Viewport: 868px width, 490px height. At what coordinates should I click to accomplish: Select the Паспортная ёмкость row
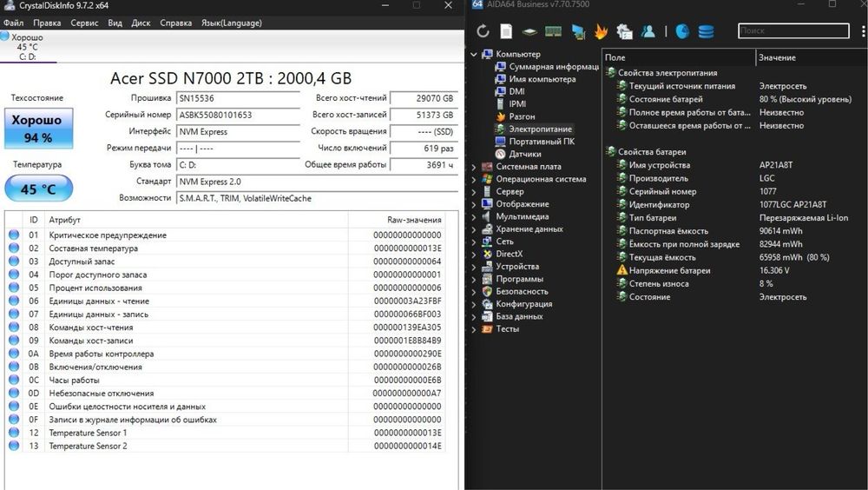[x=734, y=231]
